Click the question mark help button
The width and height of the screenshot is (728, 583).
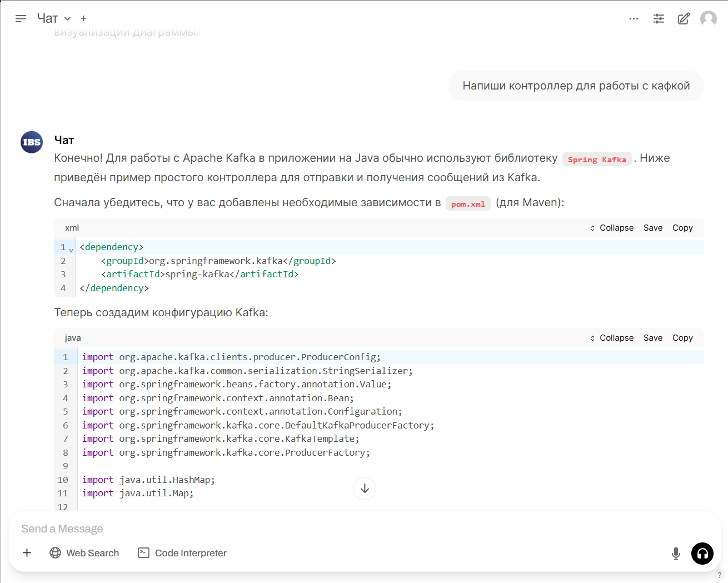tap(719, 575)
